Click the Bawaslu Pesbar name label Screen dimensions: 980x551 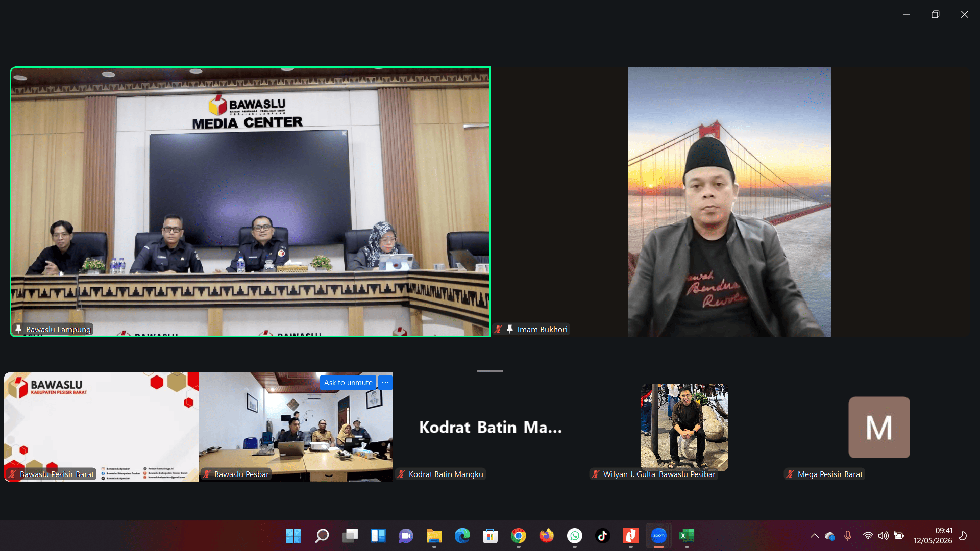click(241, 474)
